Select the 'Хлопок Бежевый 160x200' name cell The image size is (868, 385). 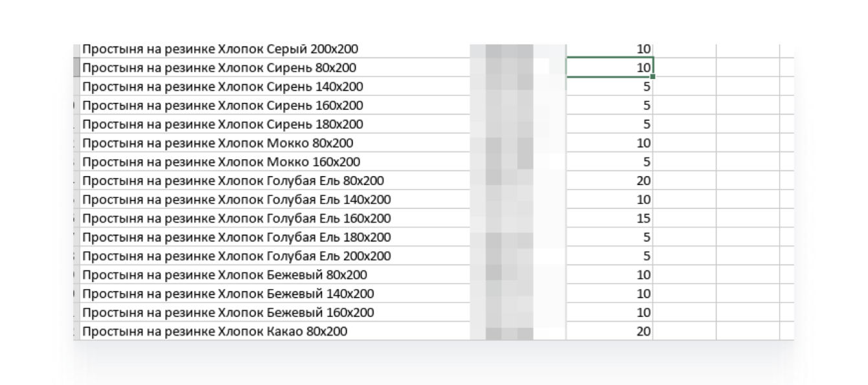(228, 313)
